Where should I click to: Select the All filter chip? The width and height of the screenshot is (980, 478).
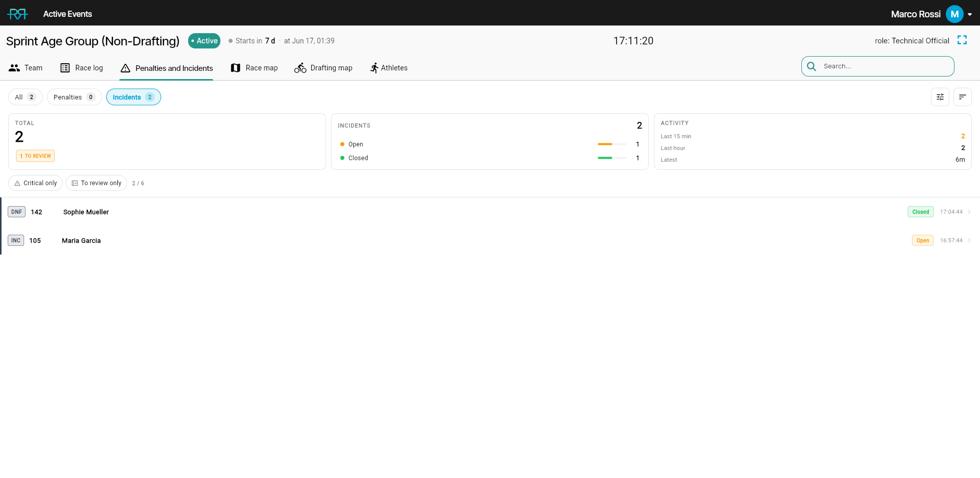point(26,97)
